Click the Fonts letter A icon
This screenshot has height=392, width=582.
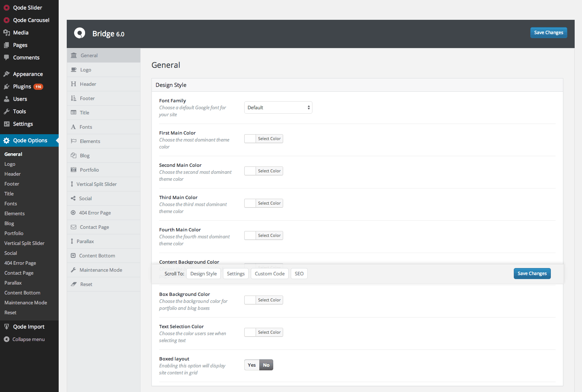pos(73,127)
